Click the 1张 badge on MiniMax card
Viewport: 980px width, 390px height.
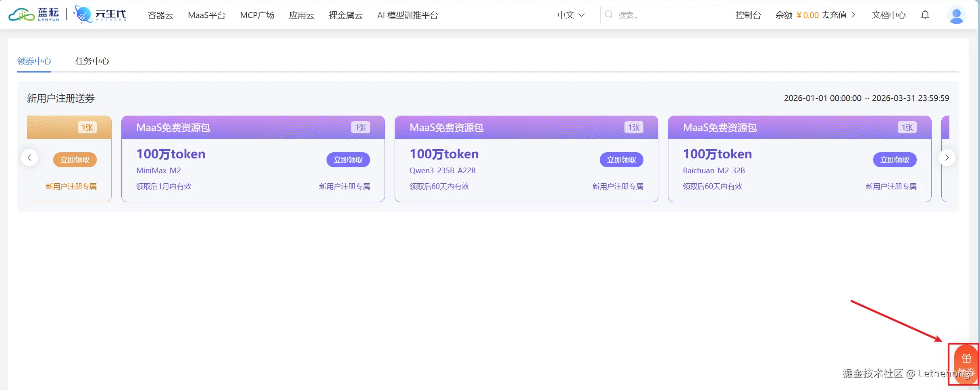pos(361,128)
